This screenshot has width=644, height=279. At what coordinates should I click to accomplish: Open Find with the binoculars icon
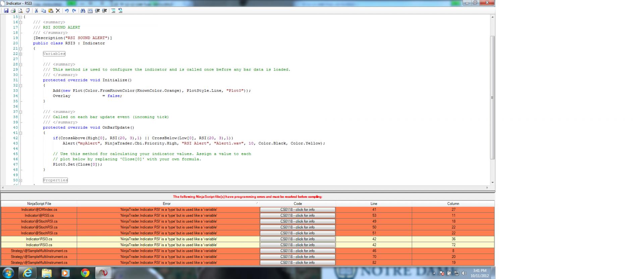83,11
